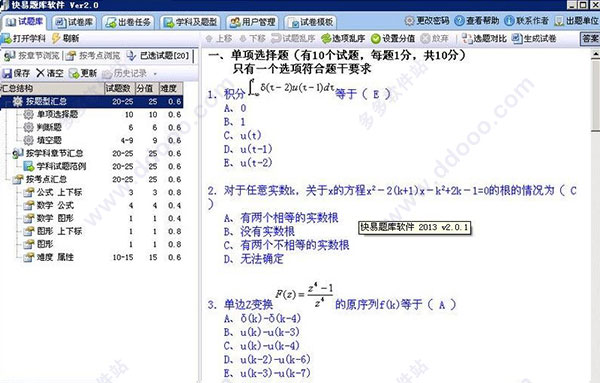The width and height of the screenshot is (600, 383).
Task: Click the 难度 column header
Action: (x=171, y=88)
